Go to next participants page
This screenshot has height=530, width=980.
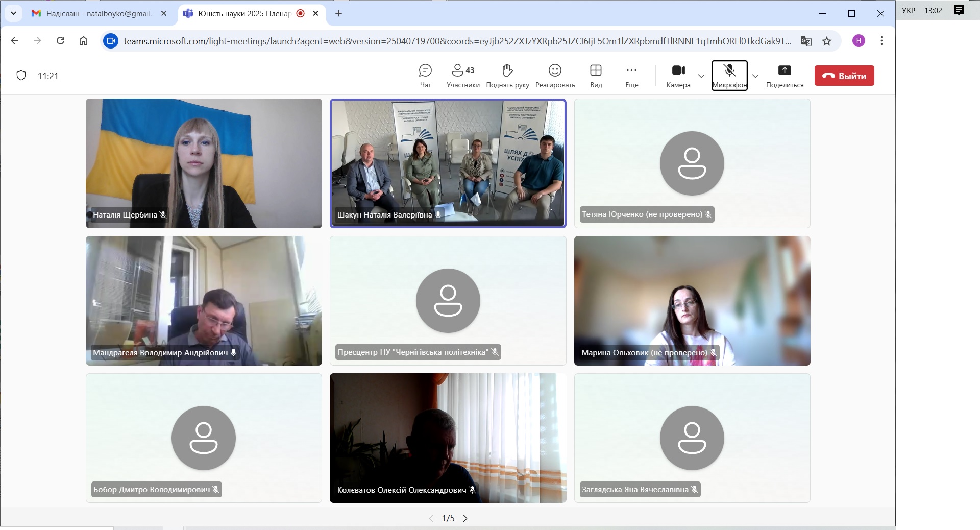coord(465,518)
